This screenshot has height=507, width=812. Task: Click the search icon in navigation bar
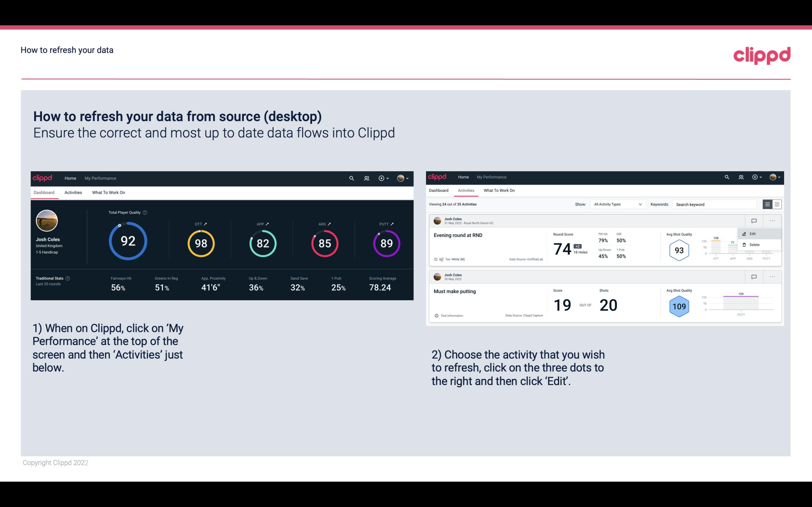pyautogui.click(x=351, y=177)
